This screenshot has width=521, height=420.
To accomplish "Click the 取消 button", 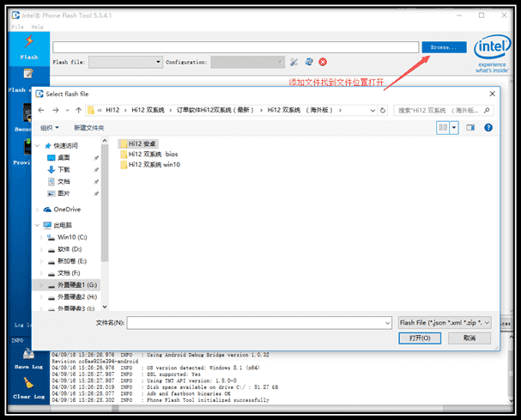I will (x=470, y=338).
